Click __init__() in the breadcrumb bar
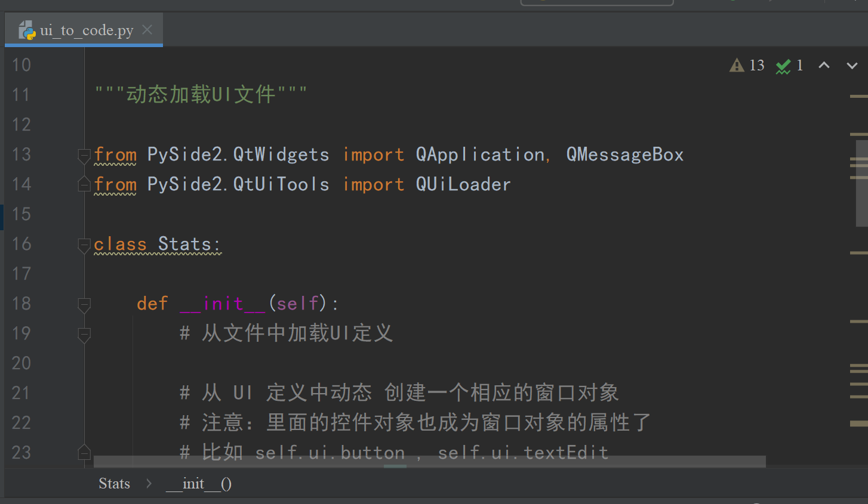 [198, 483]
